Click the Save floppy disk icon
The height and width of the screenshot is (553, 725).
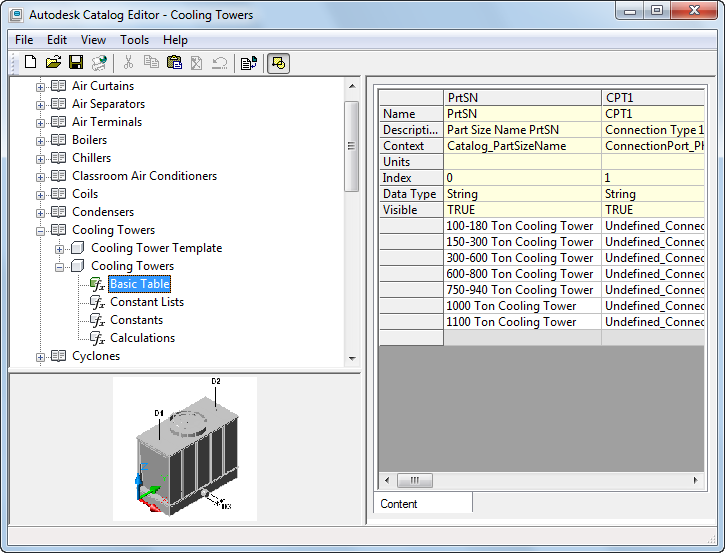[76, 62]
